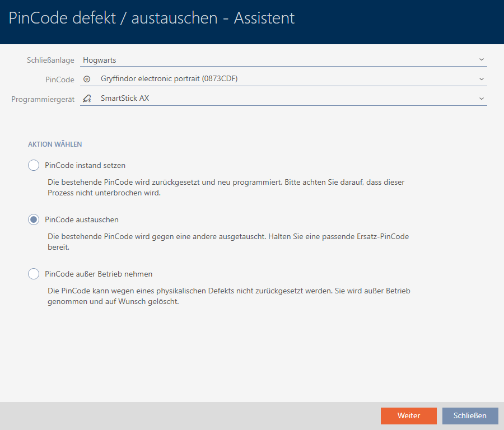This screenshot has height=430, width=504.
Task: Click the PinCode keypad icon beside Gryffindor entry
Action: pyautogui.click(x=86, y=79)
